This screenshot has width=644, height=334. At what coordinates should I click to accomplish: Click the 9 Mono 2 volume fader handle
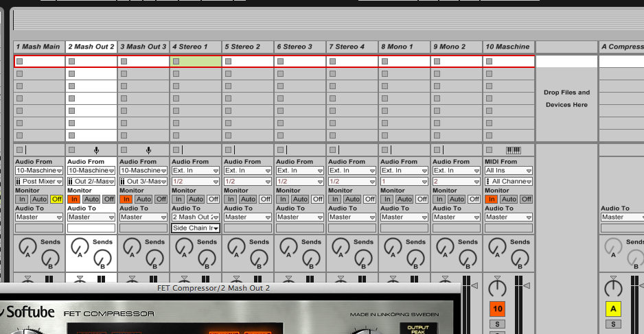(x=445, y=278)
